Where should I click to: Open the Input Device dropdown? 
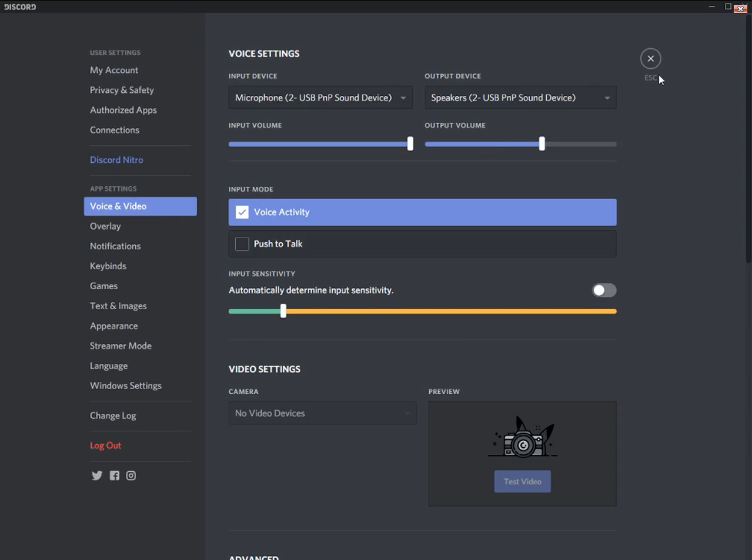[x=320, y=98]
